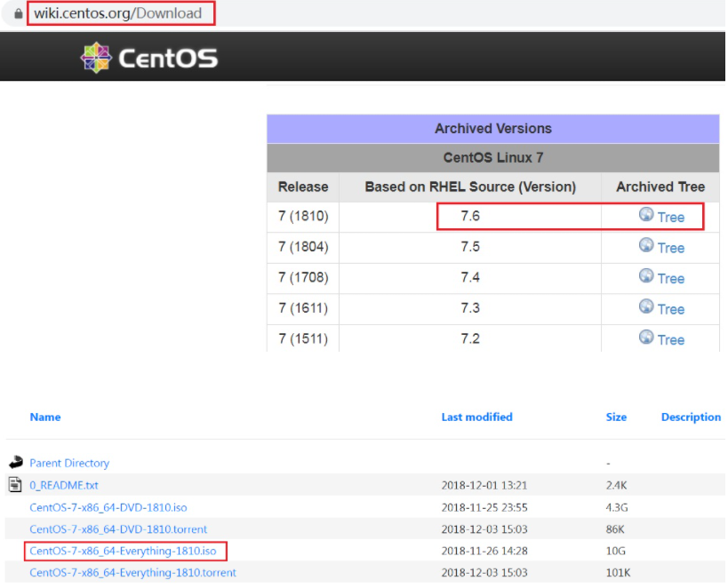Select the 7 (1708) release cell
The image size is (728, 588).
click(303, 277)
